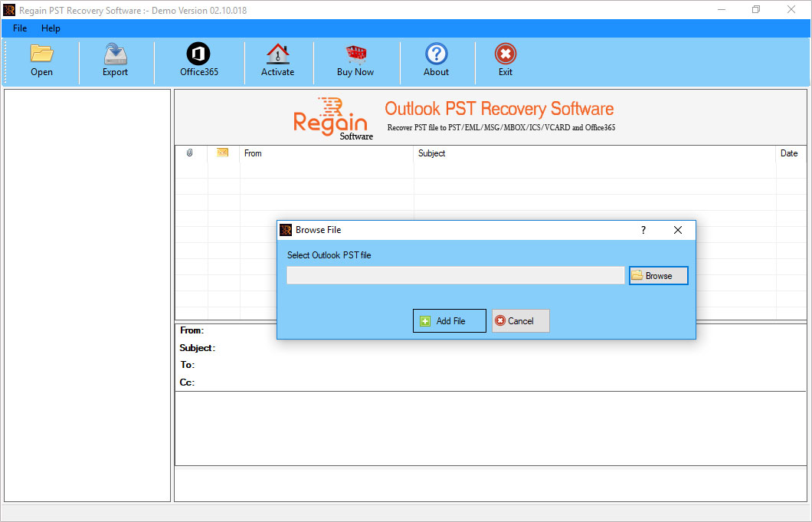
Task: Click Add File to load the selected PST
Action: (449, 320)
